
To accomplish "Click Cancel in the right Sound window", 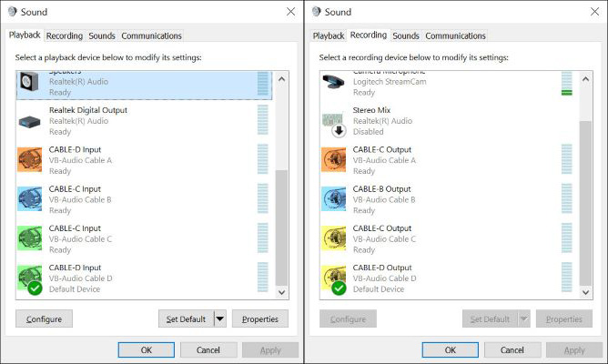I will (x=512, y=350).
